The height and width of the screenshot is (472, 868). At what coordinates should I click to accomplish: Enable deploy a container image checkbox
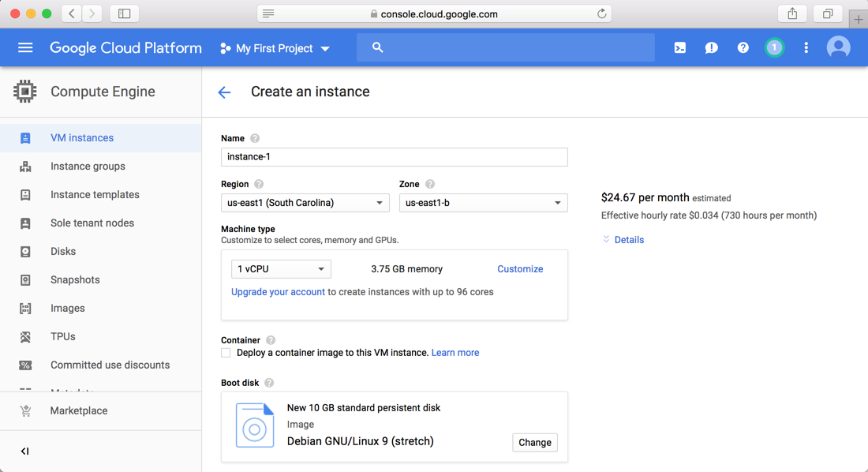[x=226, y=353]
